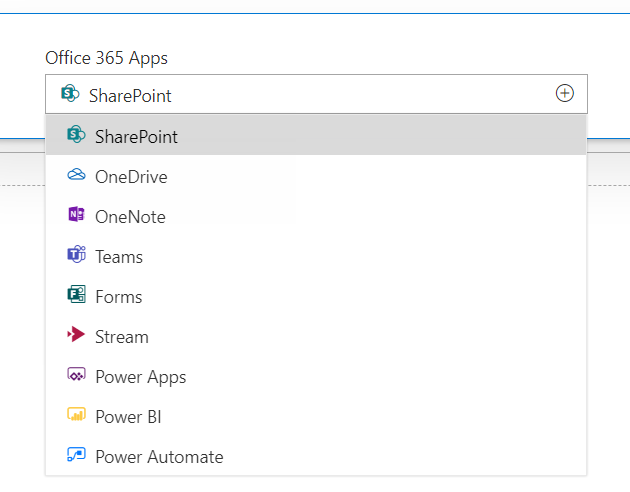Screen dimensions: 630x492
Task: Select Power Apps in the list
Action: pyautogui.click(x=316, y=376)
